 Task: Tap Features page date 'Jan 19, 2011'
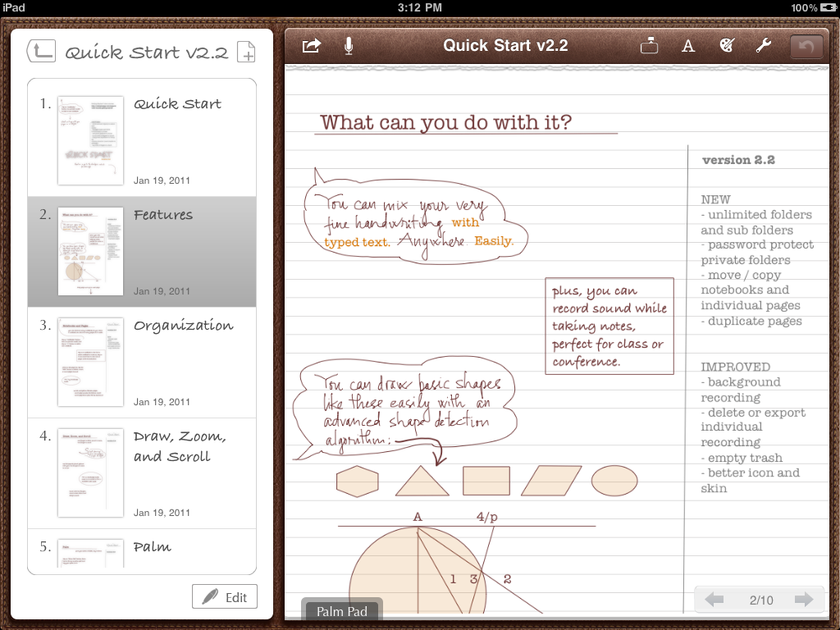(x=162, y=291)
